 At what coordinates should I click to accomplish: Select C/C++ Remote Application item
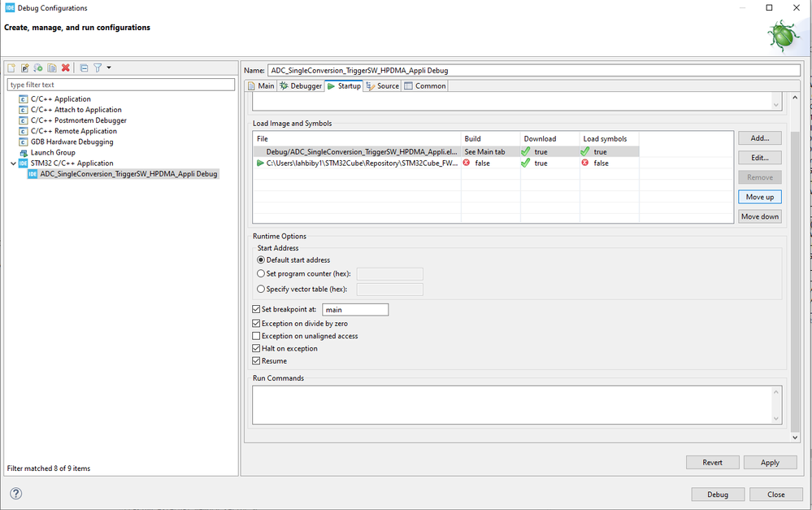pos(73,131)
